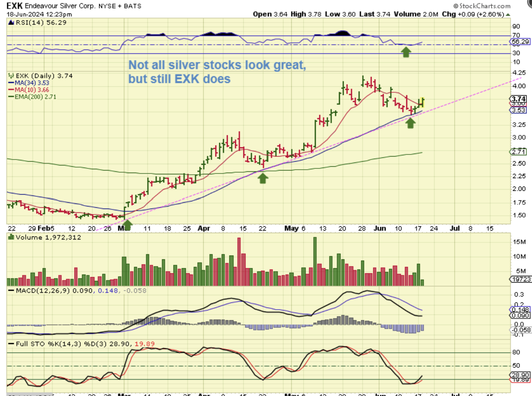This screenshot has height=396, width=532.
Task: Click the tallest green volume bar in May
Action: coord(315,262)
